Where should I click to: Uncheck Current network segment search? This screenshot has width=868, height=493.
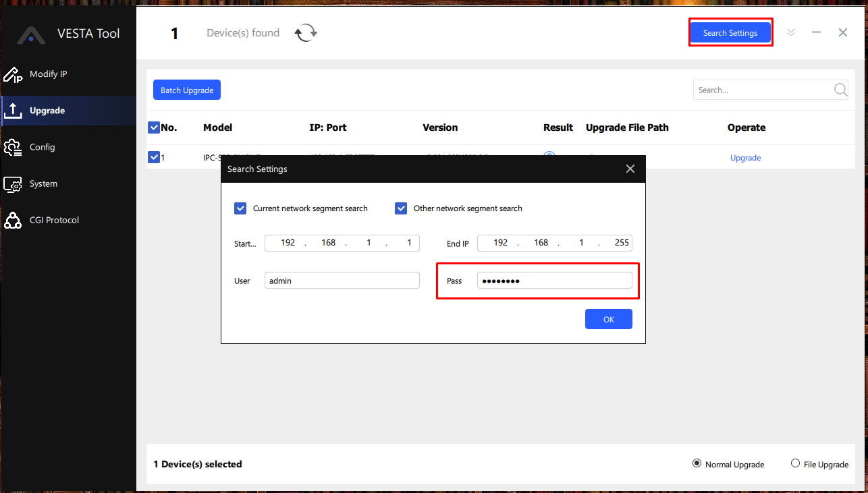pyautogui.click(x=240, y=208)
